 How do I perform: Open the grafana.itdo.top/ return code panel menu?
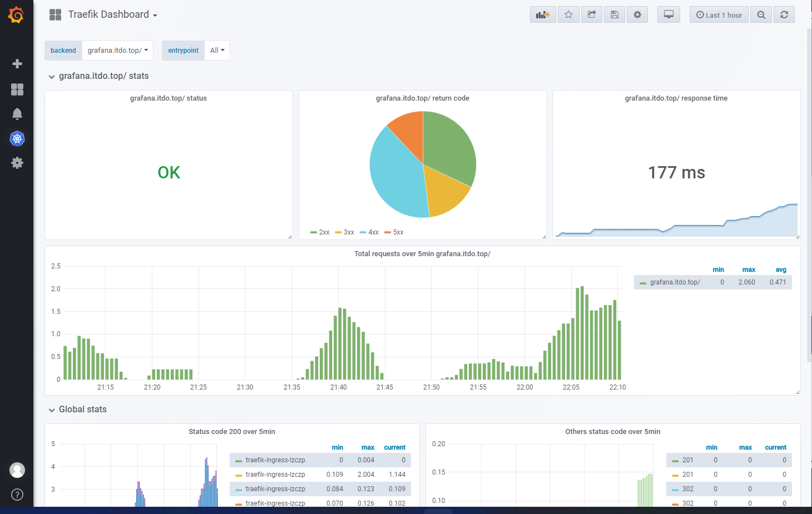point(423,98)
